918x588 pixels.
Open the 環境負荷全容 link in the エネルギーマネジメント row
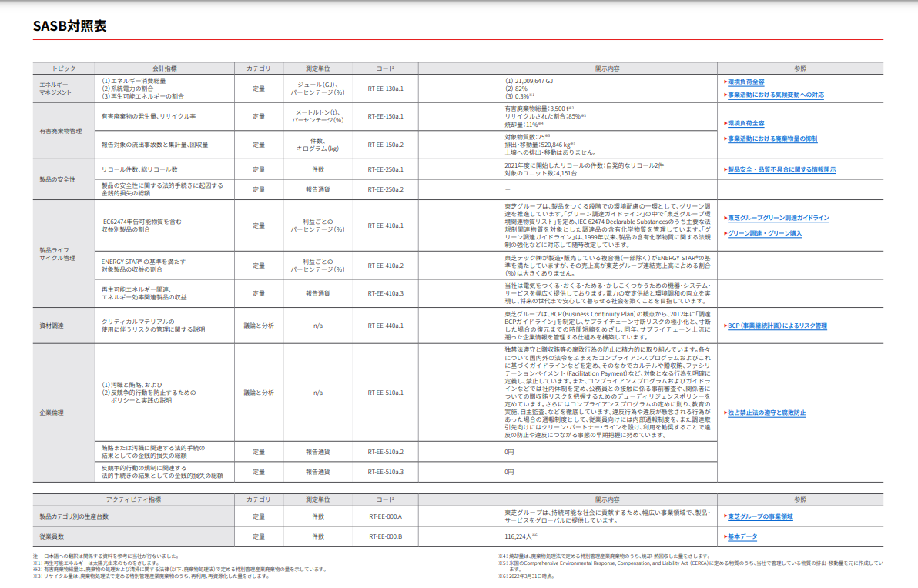(745, 82)
